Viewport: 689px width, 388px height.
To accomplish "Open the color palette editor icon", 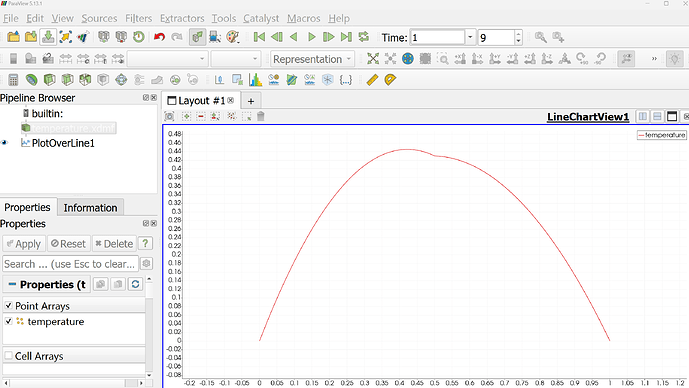I will pos(232,37).
